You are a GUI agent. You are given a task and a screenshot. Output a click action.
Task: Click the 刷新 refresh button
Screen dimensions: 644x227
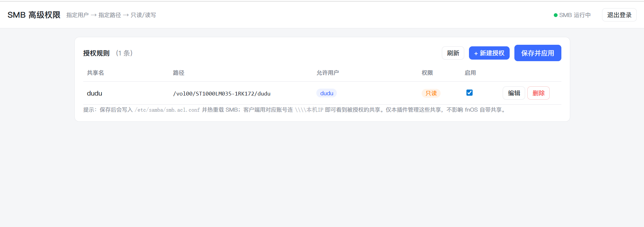(453, 53)
